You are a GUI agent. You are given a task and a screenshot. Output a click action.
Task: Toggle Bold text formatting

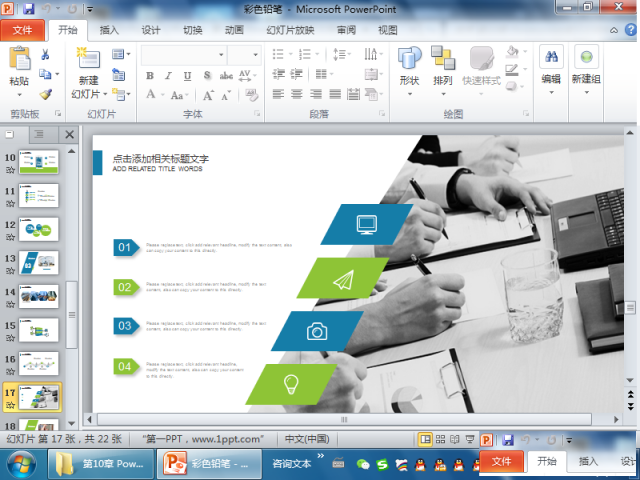tap(150, 75)
